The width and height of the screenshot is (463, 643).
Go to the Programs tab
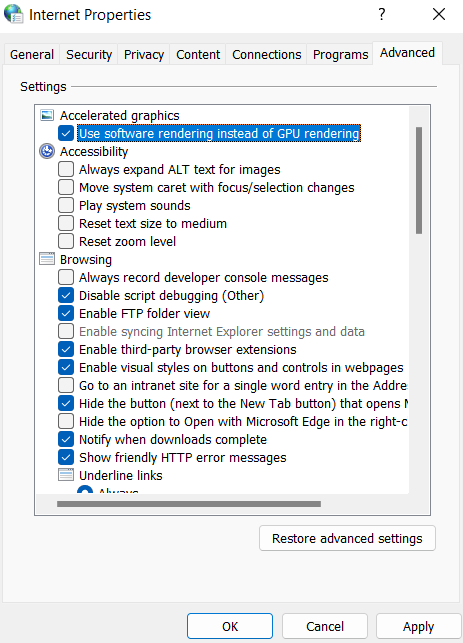[340, 55]
